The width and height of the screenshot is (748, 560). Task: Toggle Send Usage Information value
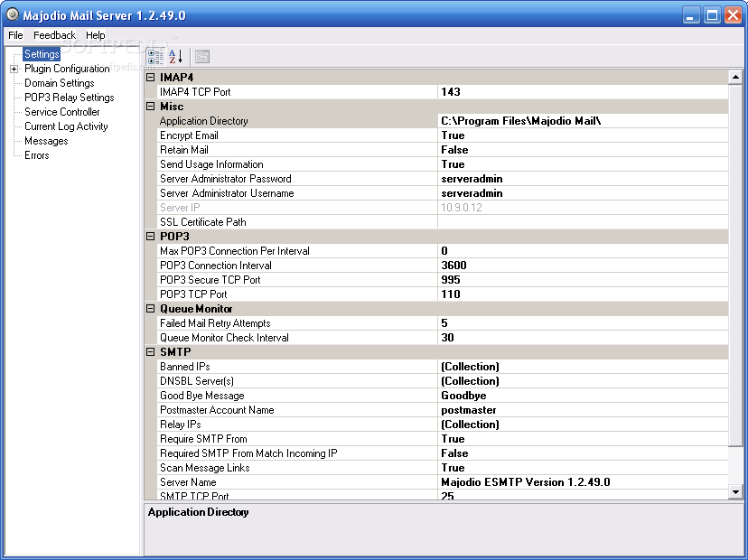click(x=583, y=164)
